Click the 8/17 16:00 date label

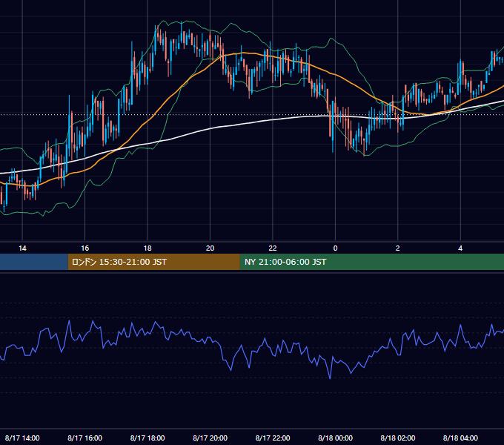point(84,438)
